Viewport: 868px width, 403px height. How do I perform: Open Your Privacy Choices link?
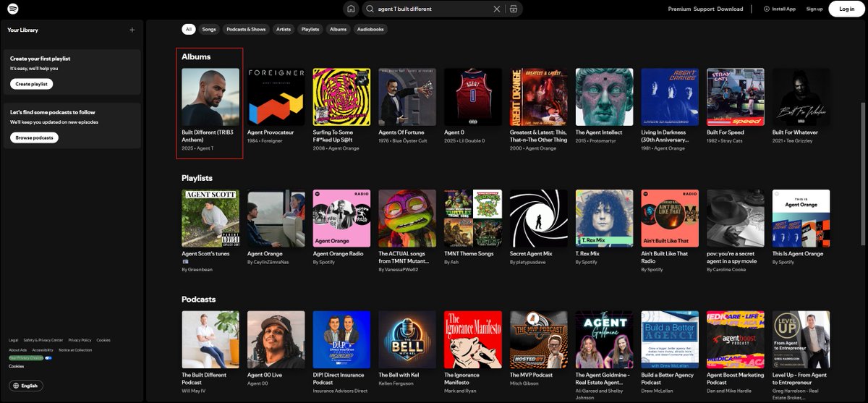[x=26, y=357]
